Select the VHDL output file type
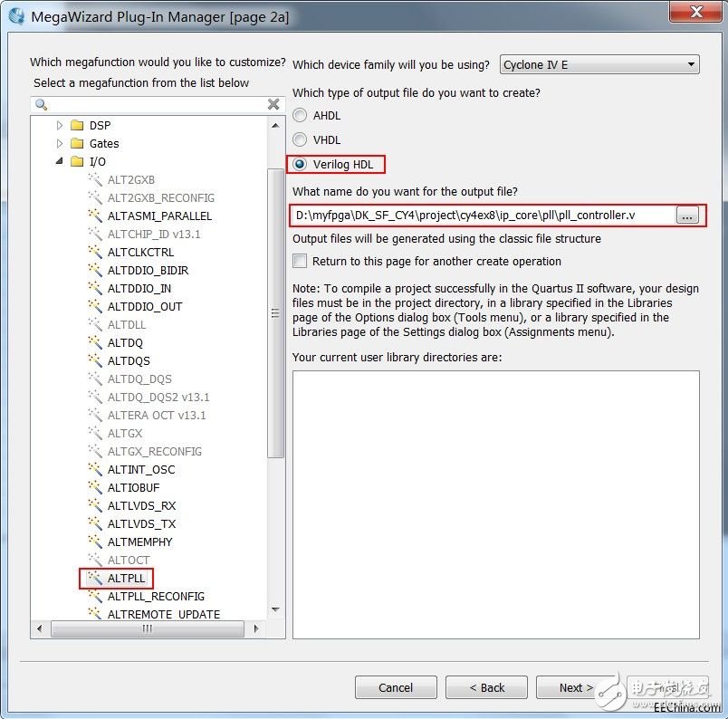Image resolution: width=728 pixels, height=719 pixels. tap(300, 139)
